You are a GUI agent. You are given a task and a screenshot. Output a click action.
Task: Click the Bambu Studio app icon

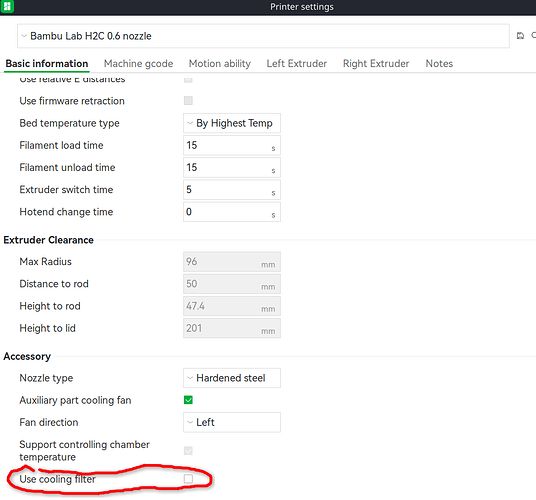coord(7,6)
